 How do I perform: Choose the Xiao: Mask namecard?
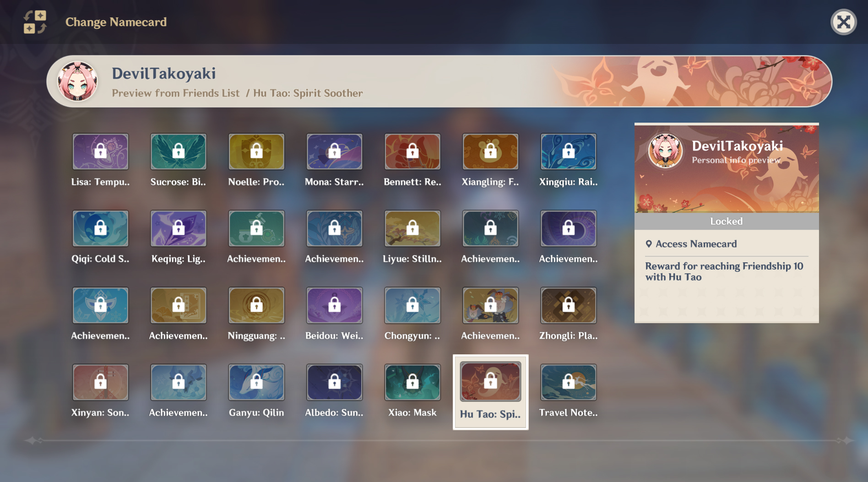412,382
